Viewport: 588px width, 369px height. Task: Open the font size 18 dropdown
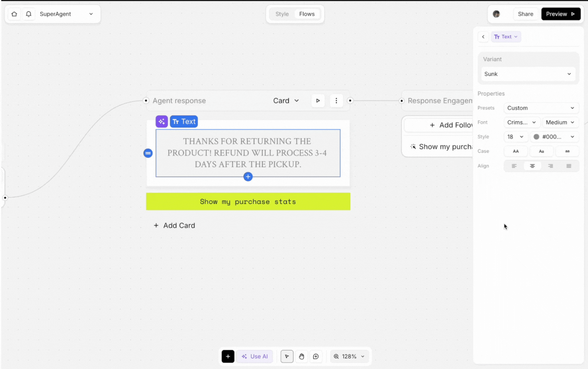click(515, 137)
